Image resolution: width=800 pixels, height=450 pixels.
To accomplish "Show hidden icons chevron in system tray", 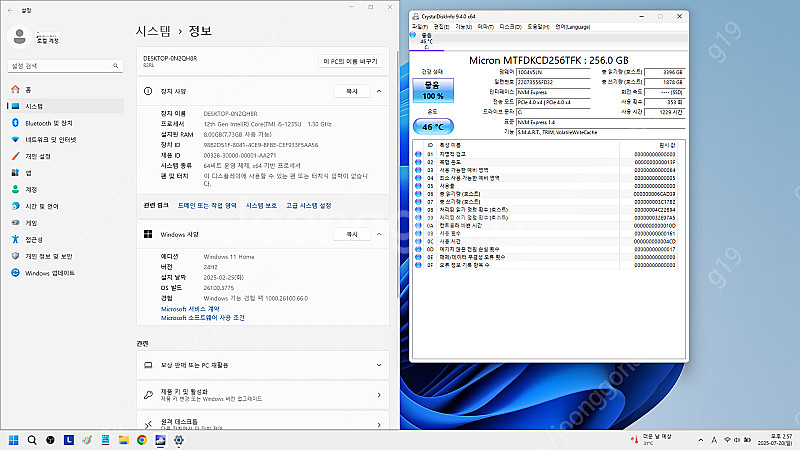I will pyautogui.click(x=701, y=440).
